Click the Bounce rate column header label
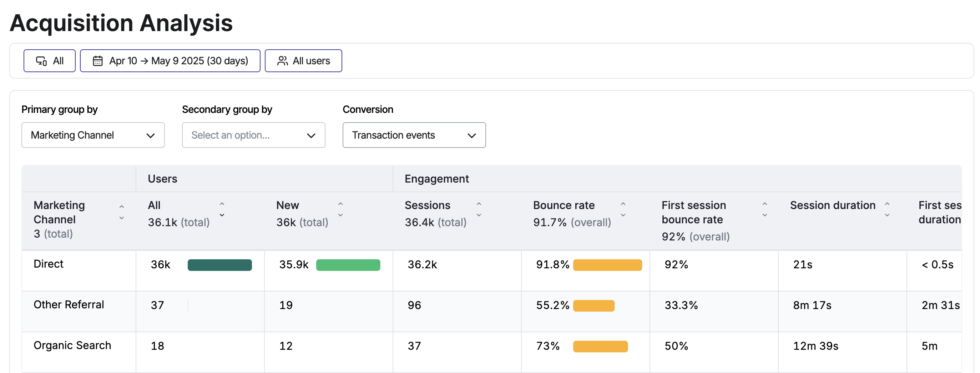The width and height of the screenshot is (980, 373). pos(564,205)
